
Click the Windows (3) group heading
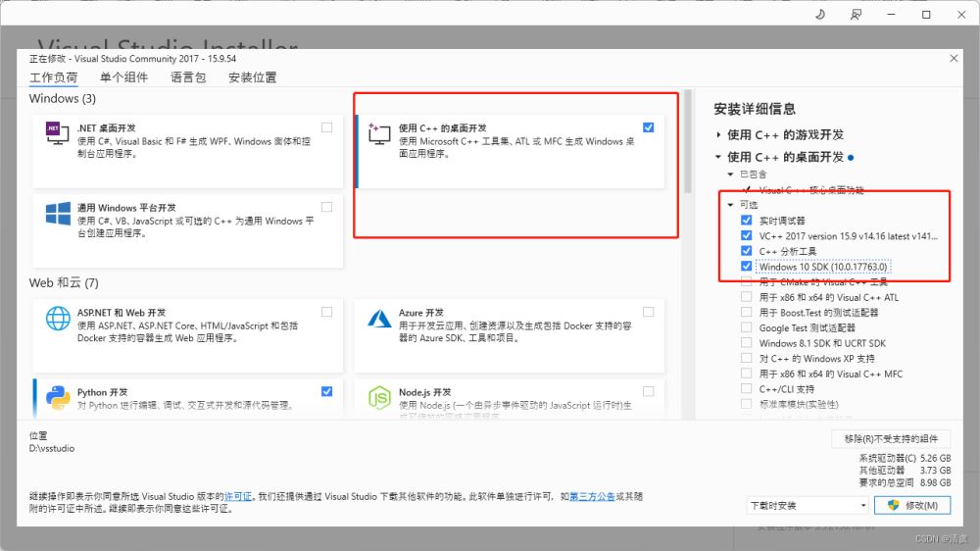(x=63, y=99)
